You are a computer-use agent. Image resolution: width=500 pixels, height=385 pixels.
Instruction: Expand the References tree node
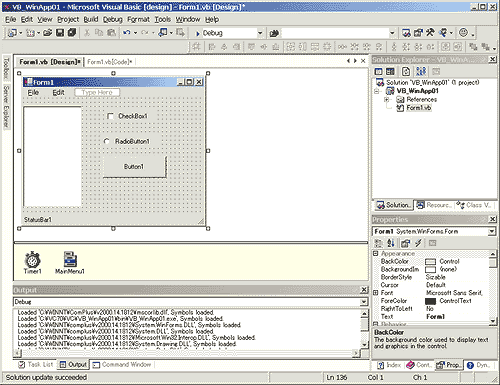386,100
